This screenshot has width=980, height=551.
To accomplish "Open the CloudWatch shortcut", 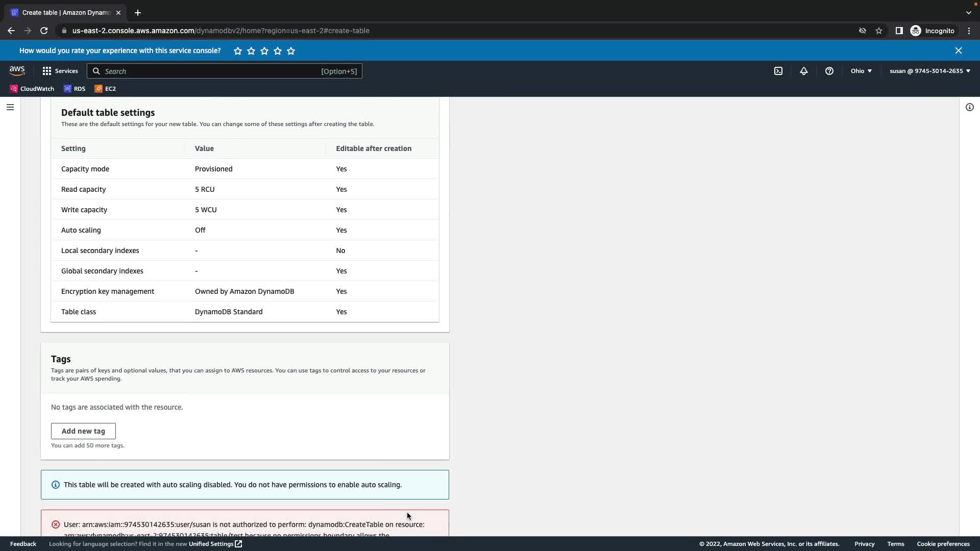I will tap(32, 89).
